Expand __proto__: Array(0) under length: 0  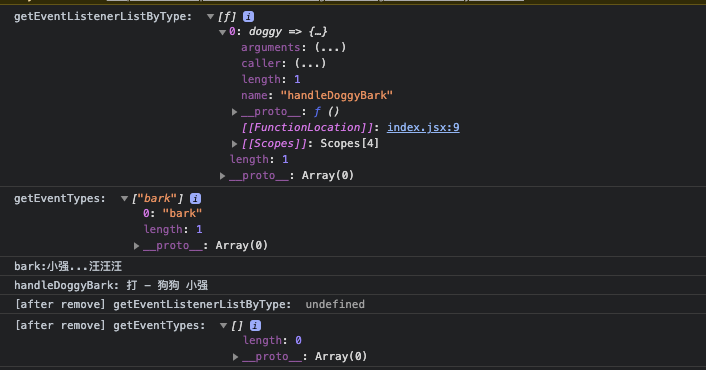235,357
